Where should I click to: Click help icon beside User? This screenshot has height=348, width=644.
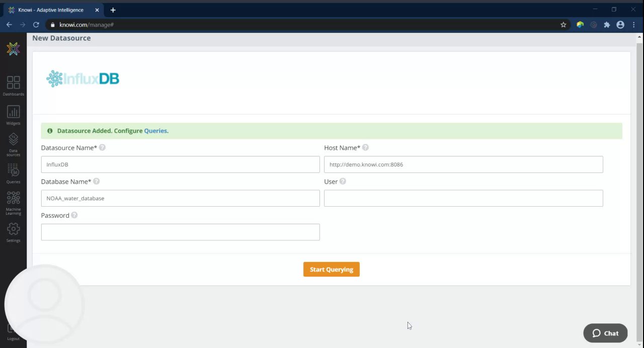coord(343,181)
